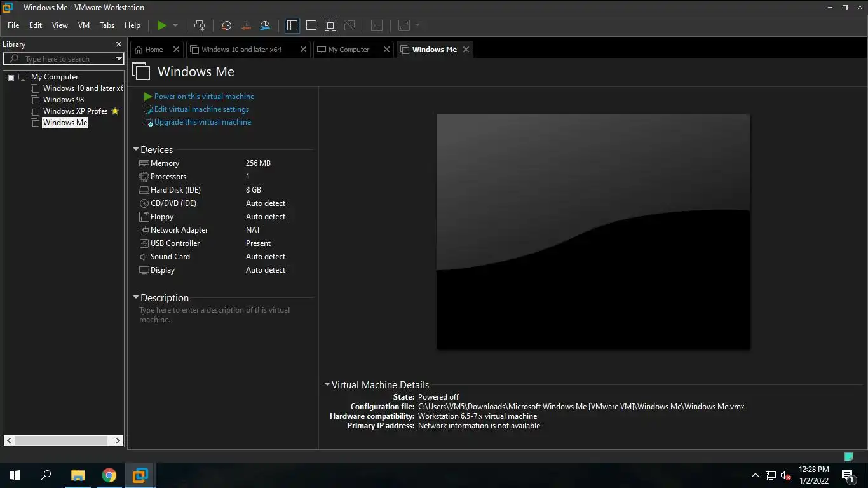Enter full screen mode via toolbar icon
The image size is (868, 488).
click(330, 25)
